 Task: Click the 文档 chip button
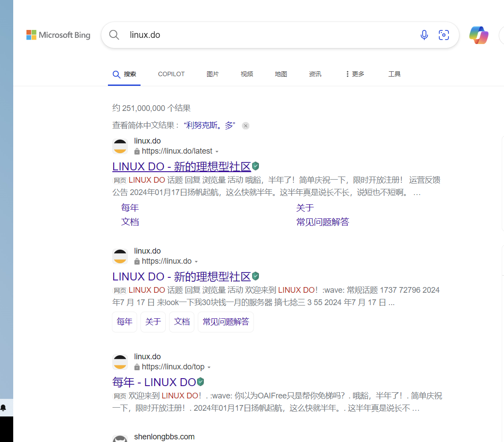[182, 322]
